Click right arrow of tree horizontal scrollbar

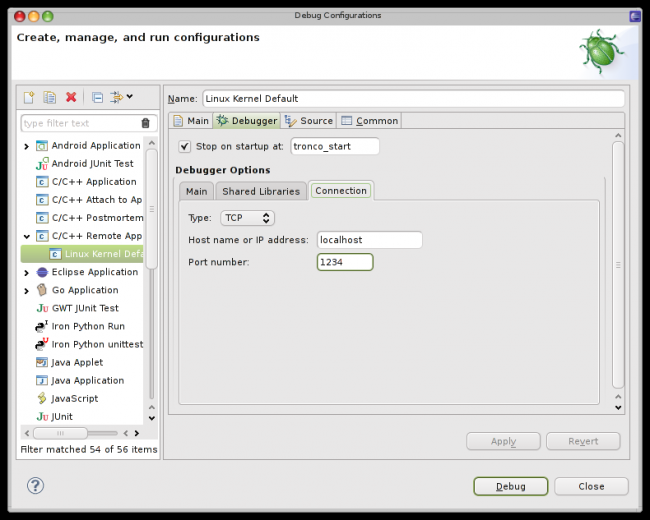coord(137,433)
